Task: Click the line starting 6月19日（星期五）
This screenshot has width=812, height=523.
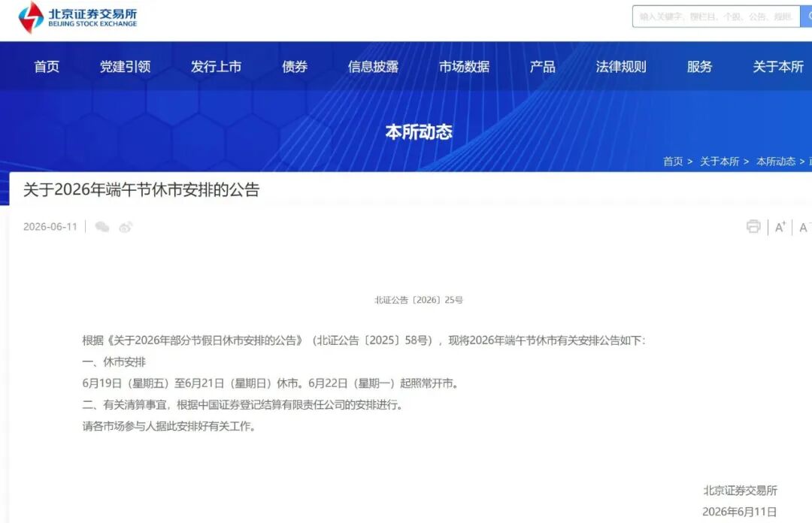Action: tap(271, 383)
